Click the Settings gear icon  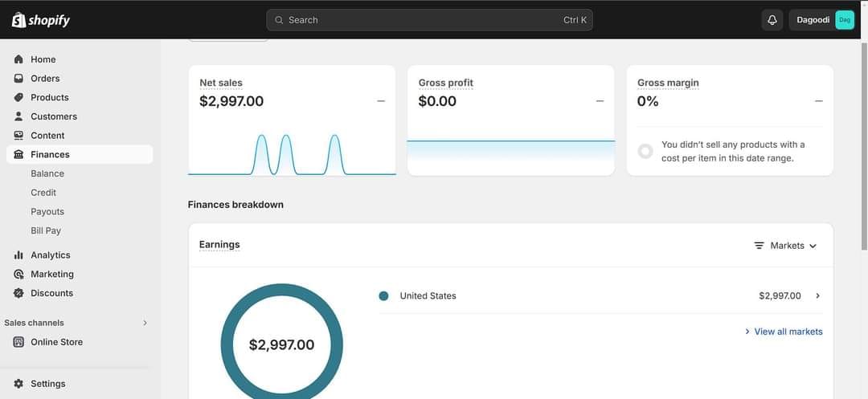coord(18,384)
